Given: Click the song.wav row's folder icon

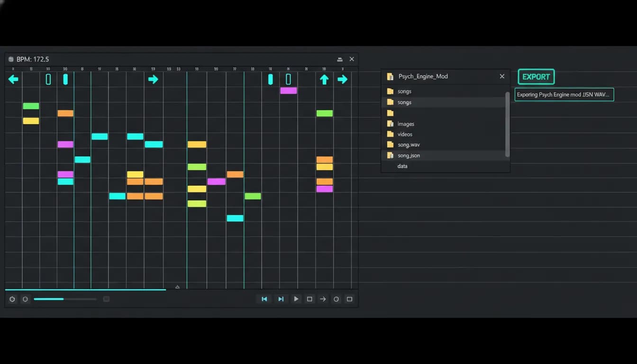Looking at the screenshot, I should coord(390,145).
